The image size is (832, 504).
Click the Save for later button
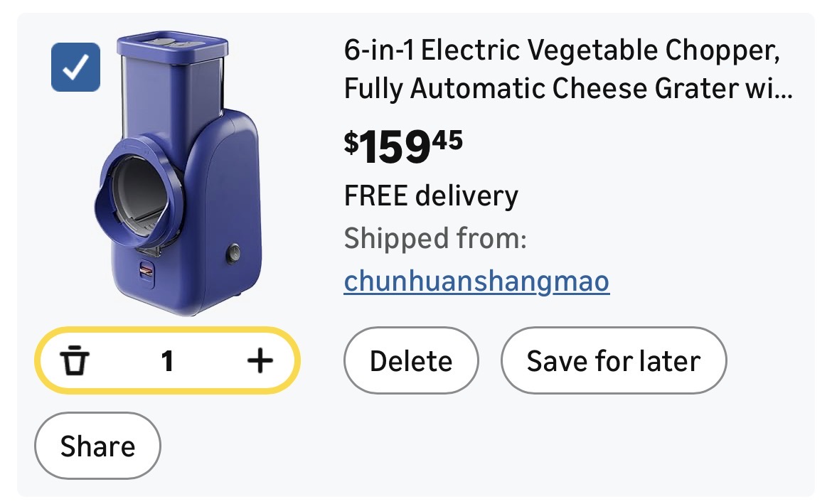[613, 361]
